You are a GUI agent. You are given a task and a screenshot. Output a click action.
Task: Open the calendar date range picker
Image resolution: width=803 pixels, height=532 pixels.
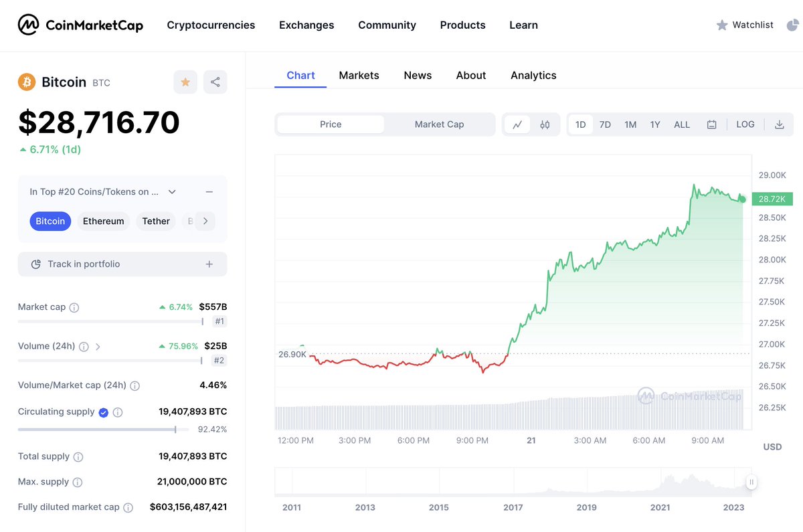point(712,124)
